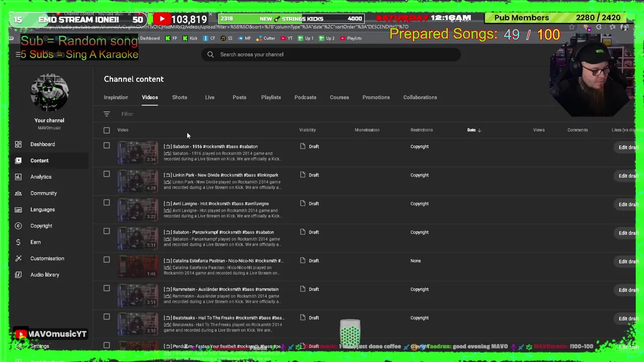The image size is (644, 362).
Task: Switch to the Playlists tab
Action: pos(271,98)
